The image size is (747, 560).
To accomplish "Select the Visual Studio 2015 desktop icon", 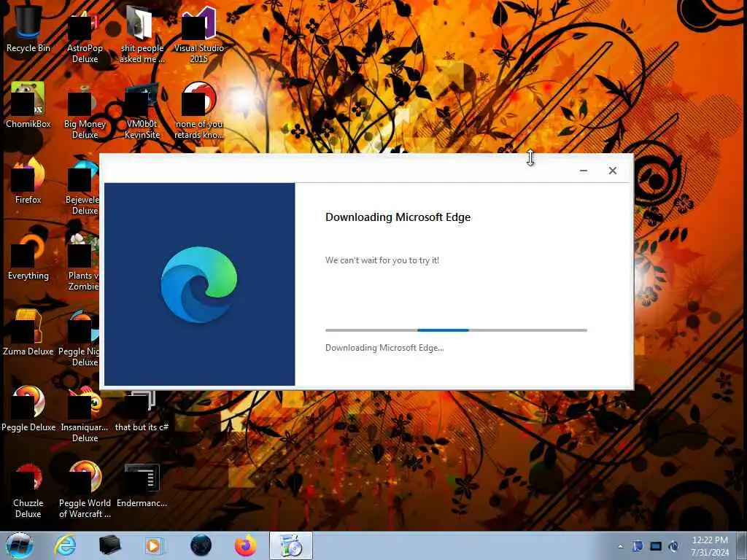I will [198, 34].
